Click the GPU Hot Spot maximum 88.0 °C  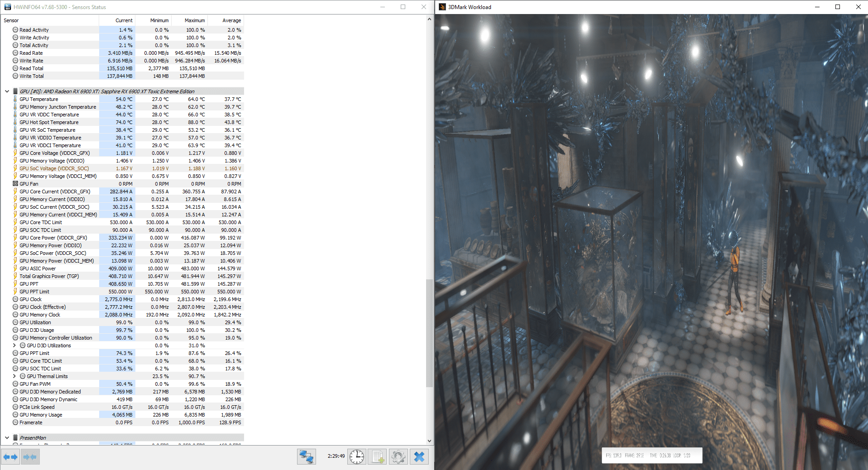point(196,122)
